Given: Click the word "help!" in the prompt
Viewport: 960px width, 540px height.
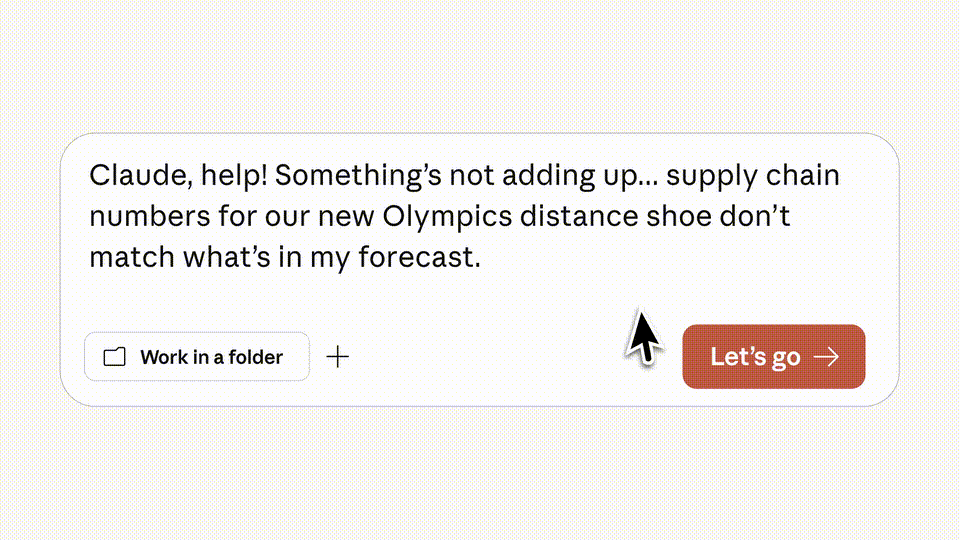Looking at the screenshot, I should (232, 176).
